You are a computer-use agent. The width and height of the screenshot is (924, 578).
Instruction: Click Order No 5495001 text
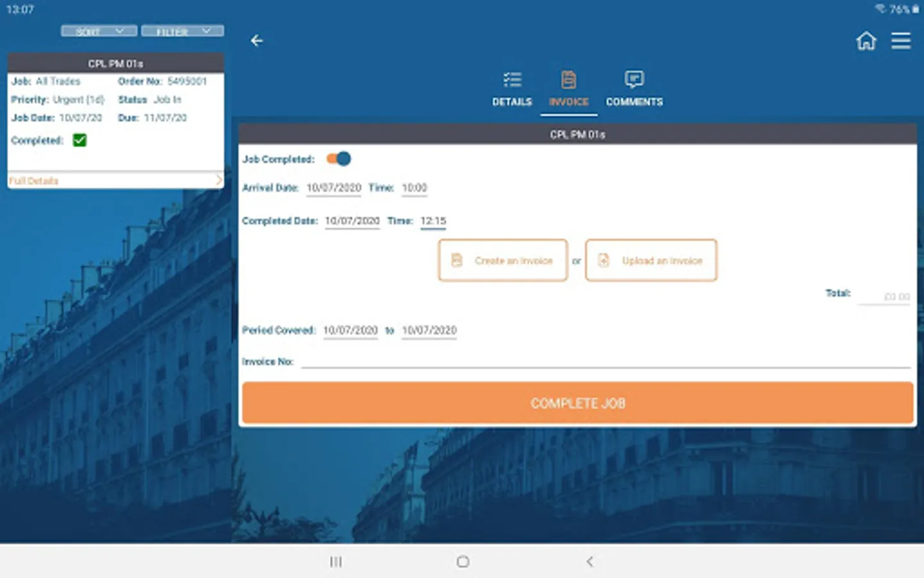click(x=162, y=82)
